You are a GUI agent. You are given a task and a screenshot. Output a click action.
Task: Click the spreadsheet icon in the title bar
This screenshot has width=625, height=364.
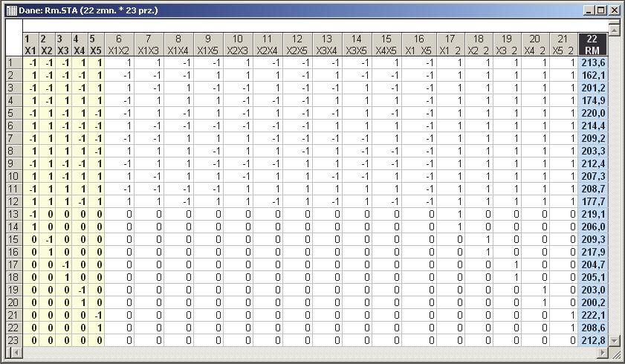coord(12,10)
